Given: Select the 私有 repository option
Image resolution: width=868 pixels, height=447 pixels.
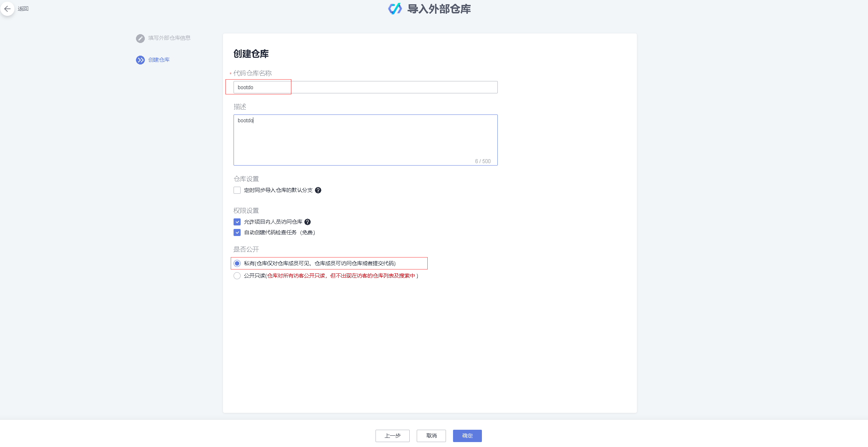Looking at the screenshot, I should point(237,263).
